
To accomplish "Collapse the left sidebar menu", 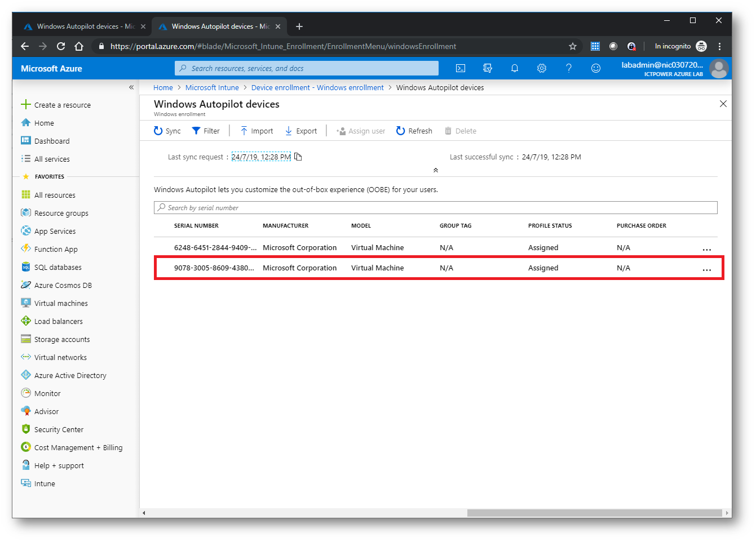I will click(131, 87).
